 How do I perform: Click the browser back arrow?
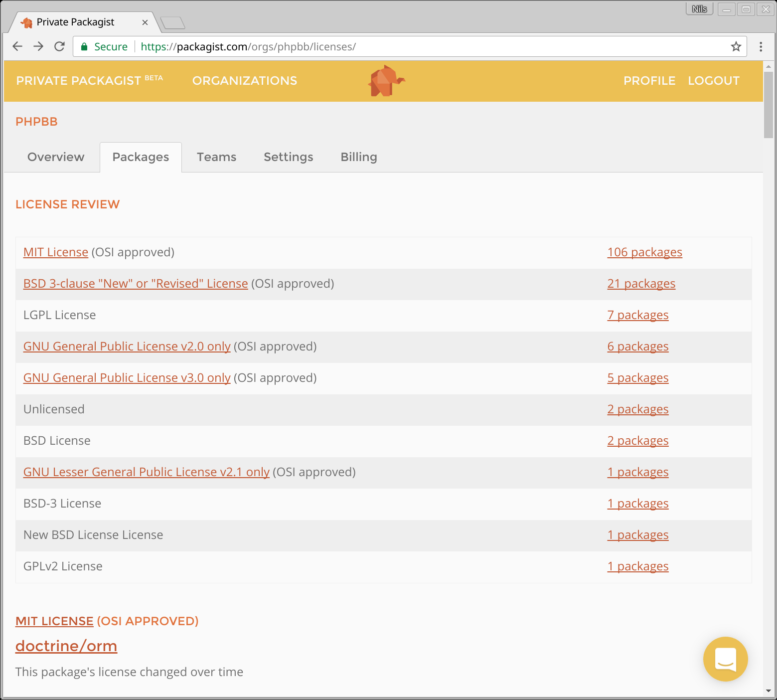click(17, 46)
